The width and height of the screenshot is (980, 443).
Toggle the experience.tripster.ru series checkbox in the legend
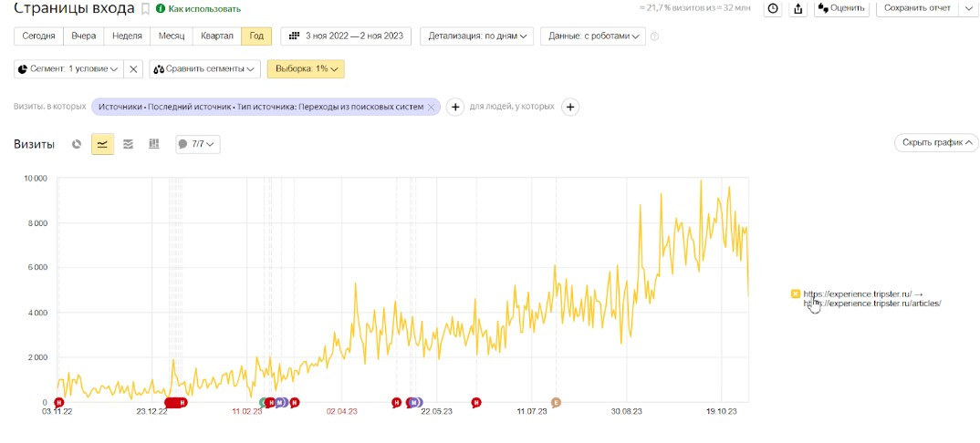click(x=796, y=294)
